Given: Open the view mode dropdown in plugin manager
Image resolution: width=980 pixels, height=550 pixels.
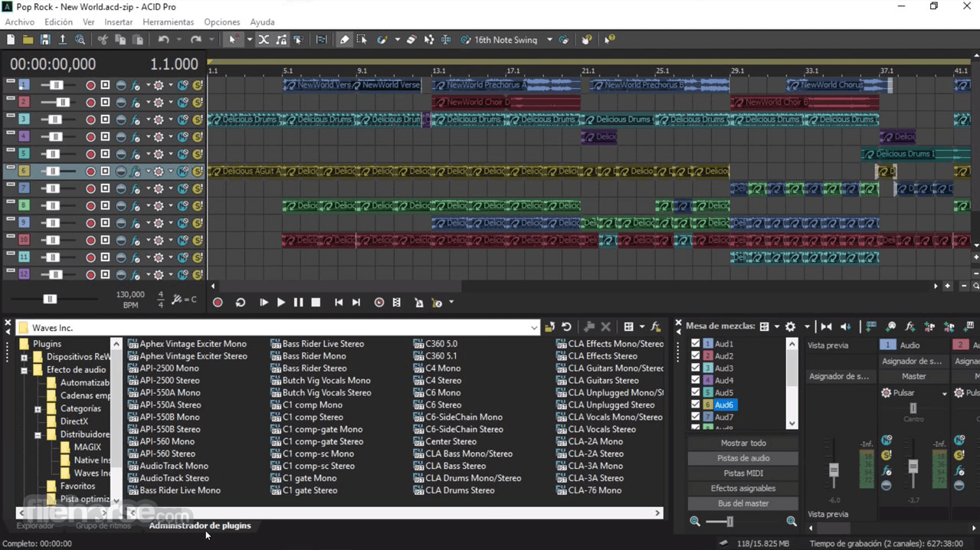Looking at the screenshot, I should [x=641, y=327].
